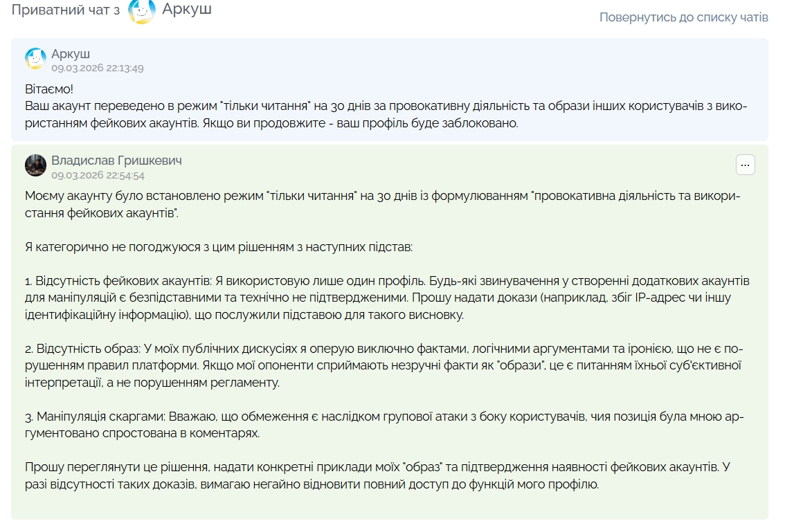Click point 1 "Відсутність фейкових акаунтів"

pyautogui.click(x=387, y=298)
